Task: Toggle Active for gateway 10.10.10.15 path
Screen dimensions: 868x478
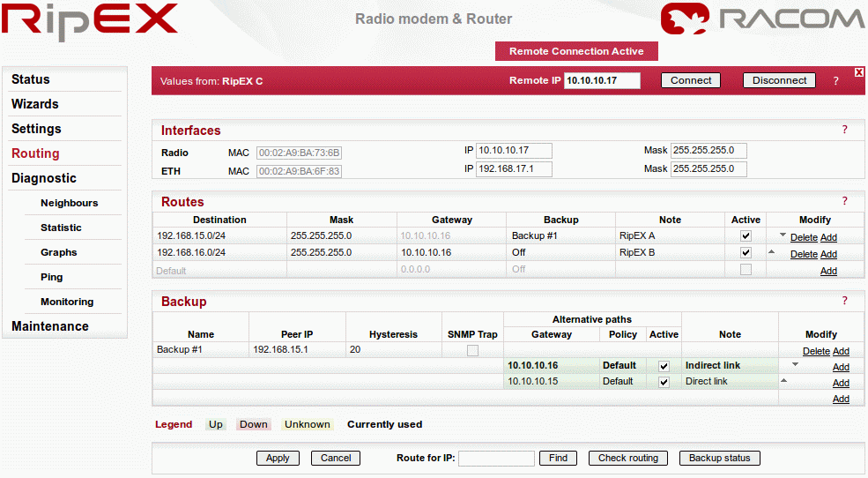Action: coord(664,382)
